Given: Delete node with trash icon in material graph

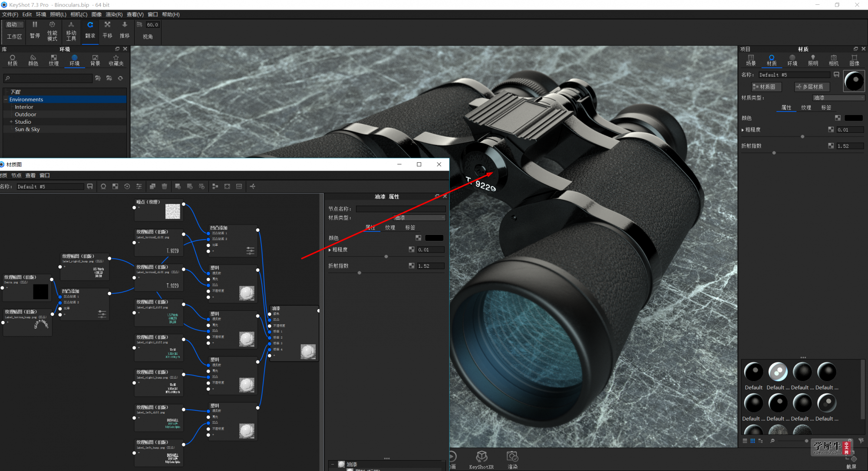Looking at the screenshot, I should pos(164,186).
